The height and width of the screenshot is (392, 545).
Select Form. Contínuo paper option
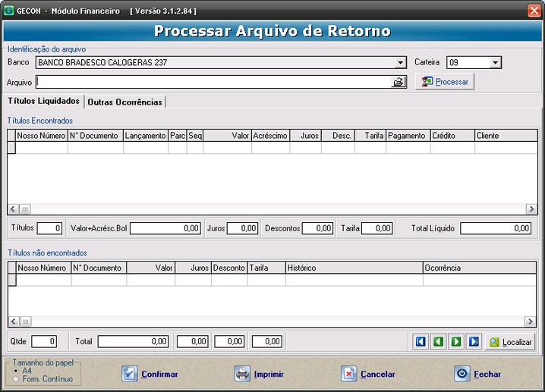point(16,378)
